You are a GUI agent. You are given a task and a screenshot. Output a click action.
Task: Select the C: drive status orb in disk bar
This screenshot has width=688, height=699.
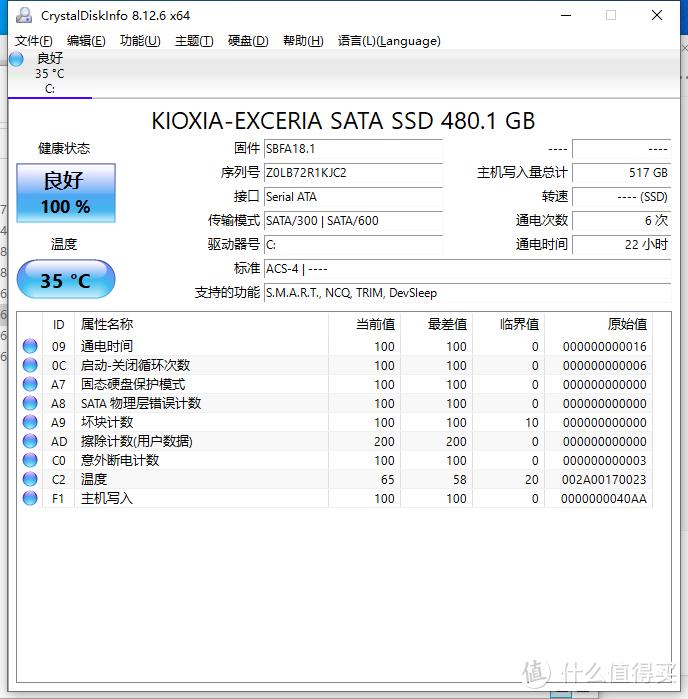click(x=16, y=59)
